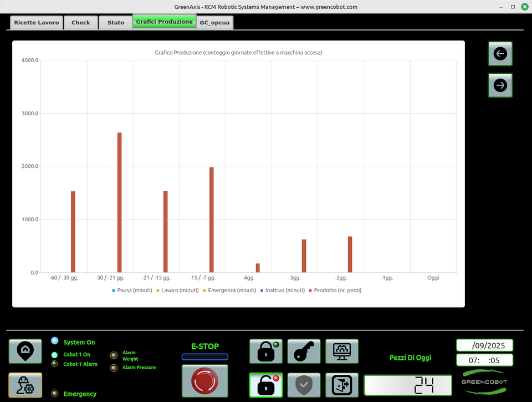This screenshot has height=402, width=532.
Task: Toggle Prodotto (nr. pezzi) legend series
Action: tap(337, 291)
